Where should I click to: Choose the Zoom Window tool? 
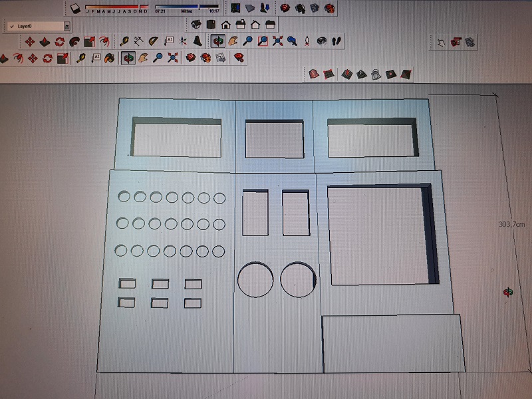coord(263,41)
